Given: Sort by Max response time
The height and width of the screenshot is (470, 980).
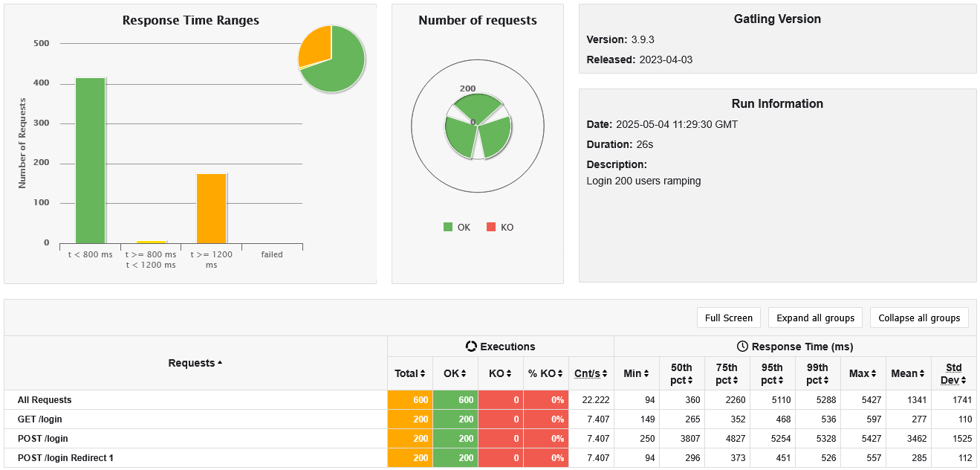Looking at the screenshot, I should [863, 373].
